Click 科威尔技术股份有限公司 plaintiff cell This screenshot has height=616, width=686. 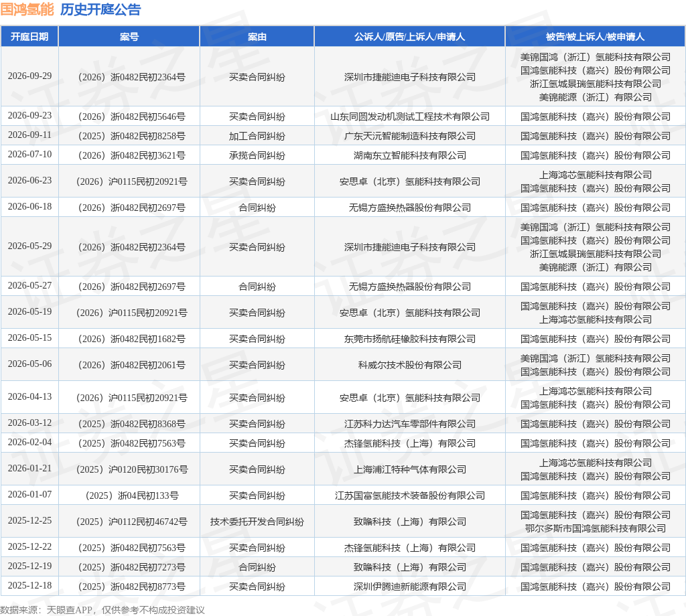[x=409, y=365]
